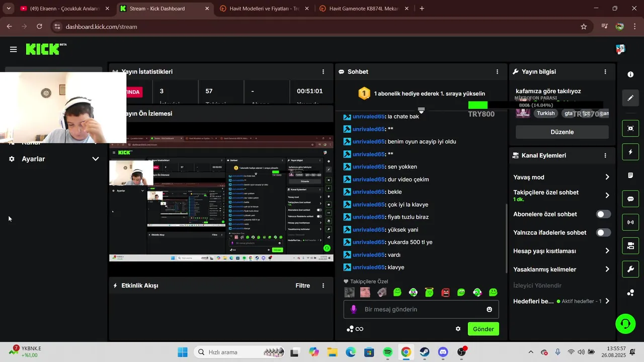The width and height of the screenshot is (644, 362).
Task: Click the Gönder send button
Action: pyautogui.click(x=483, y=329)
